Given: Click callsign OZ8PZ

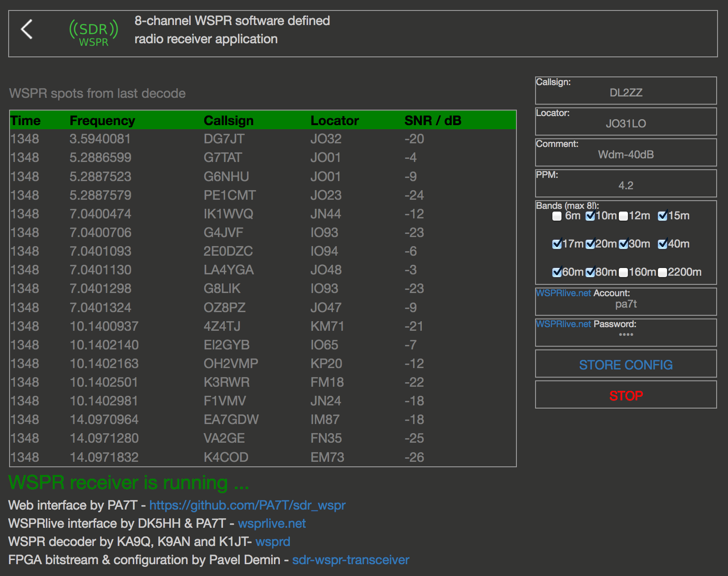Looking at the screenshot, I should click(224, 308).
